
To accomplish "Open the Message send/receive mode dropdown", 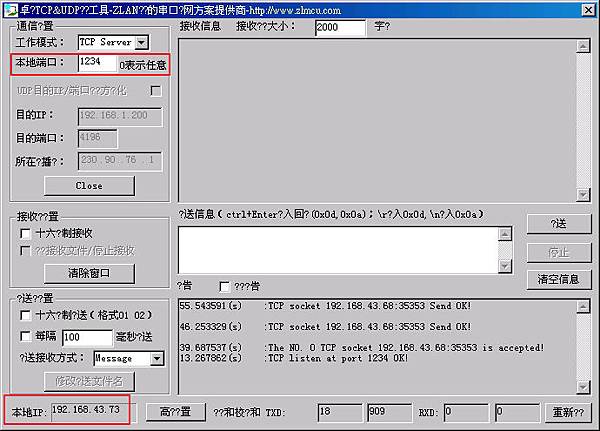I will click(157, 359).
